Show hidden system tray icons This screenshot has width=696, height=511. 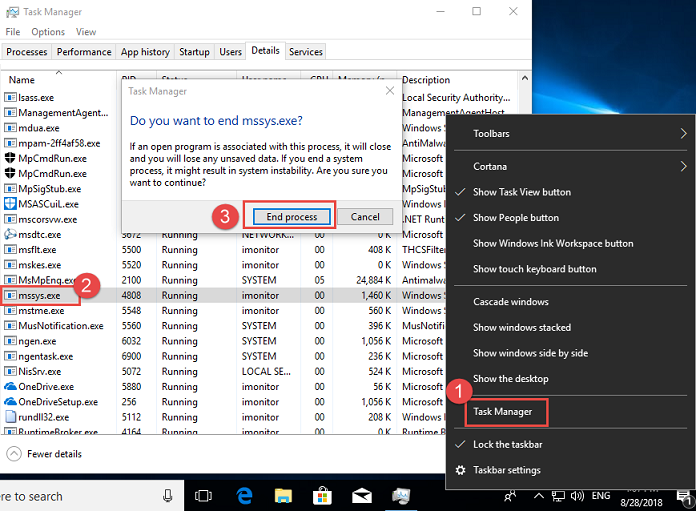538,496
